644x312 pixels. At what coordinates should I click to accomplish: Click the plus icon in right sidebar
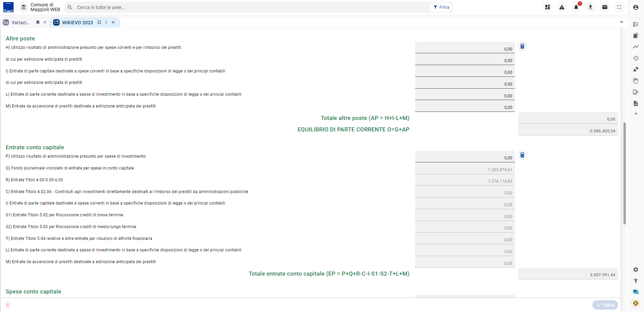pos(636,114)
